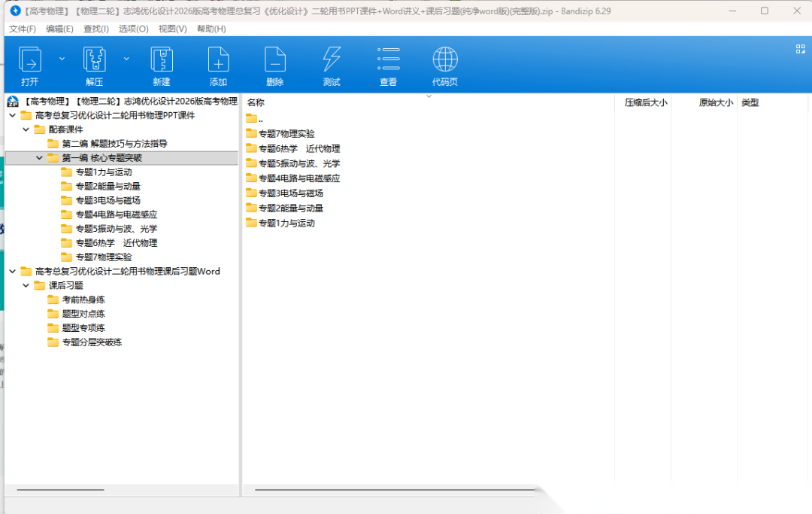
Task: Click the 打开 (Open) toolbar icon
Action: click(x=30, y=60)
